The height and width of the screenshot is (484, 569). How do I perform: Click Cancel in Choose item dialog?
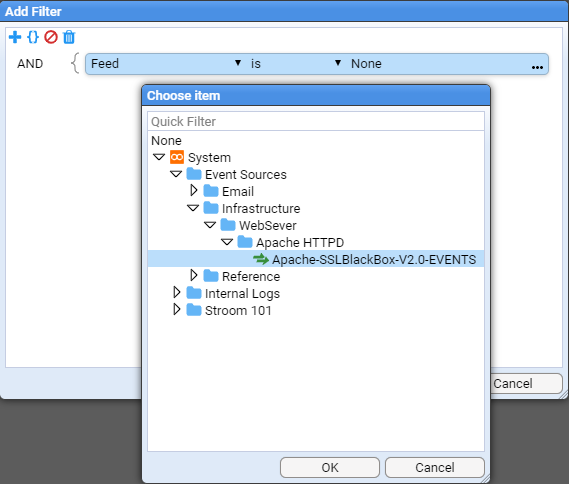pyautogui.click(x=435, y=467)
